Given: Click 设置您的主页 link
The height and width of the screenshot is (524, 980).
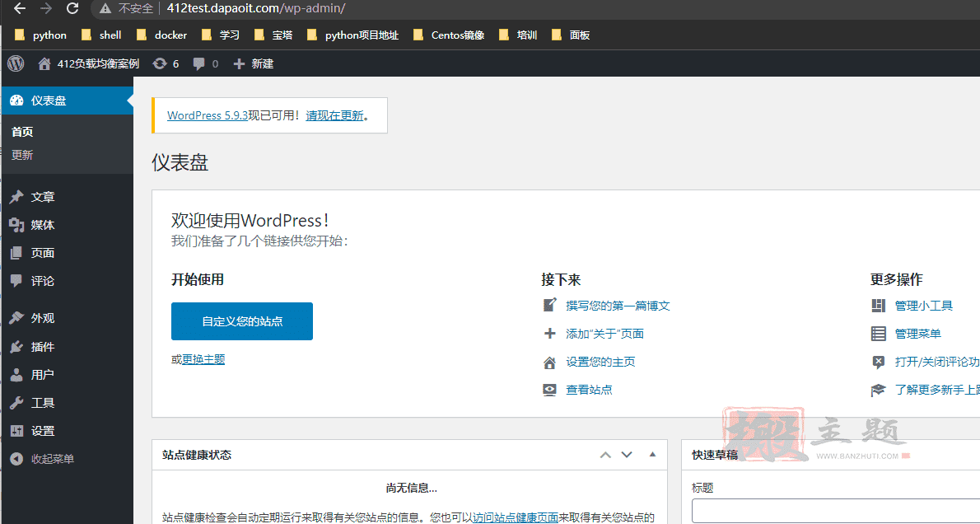Looking at the screenshot, I should [x=600, y=362].
